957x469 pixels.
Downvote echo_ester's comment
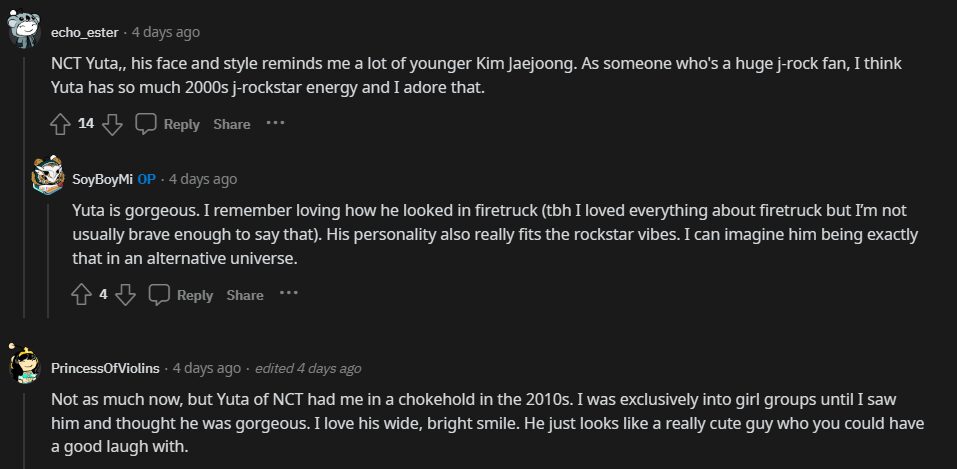point(112,124)
